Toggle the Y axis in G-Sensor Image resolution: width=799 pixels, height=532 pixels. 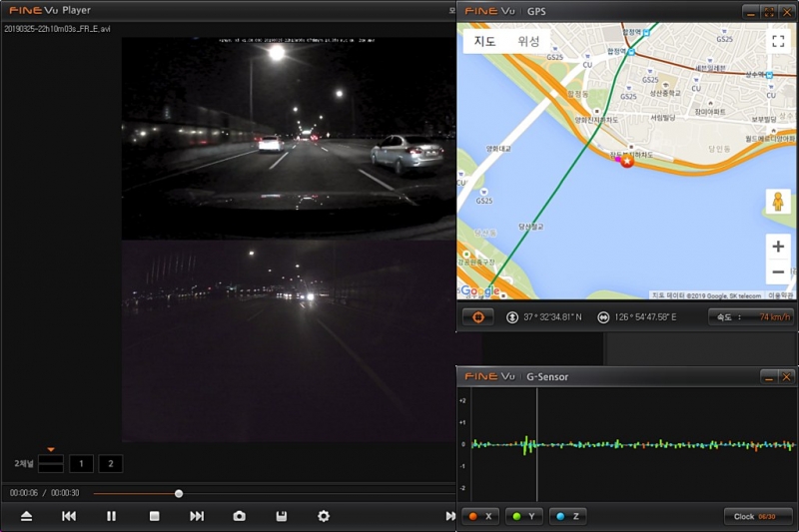click(x=524, y=516)
